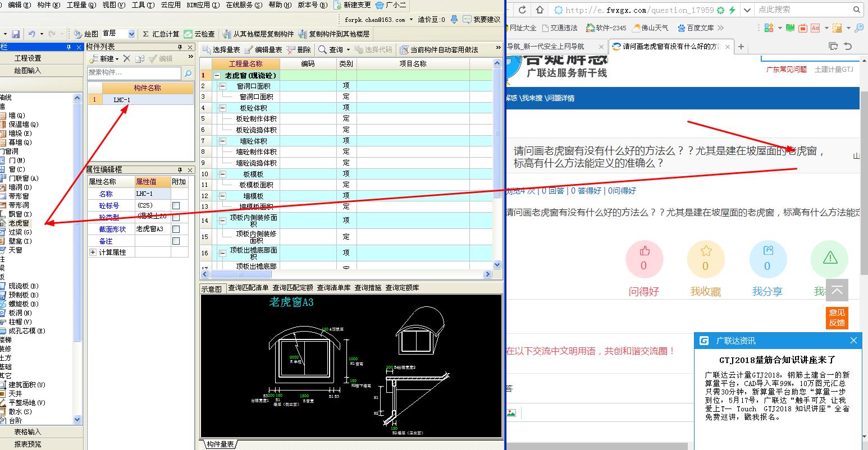Click the 绘图 drawing icon

(x=85, y=34)
